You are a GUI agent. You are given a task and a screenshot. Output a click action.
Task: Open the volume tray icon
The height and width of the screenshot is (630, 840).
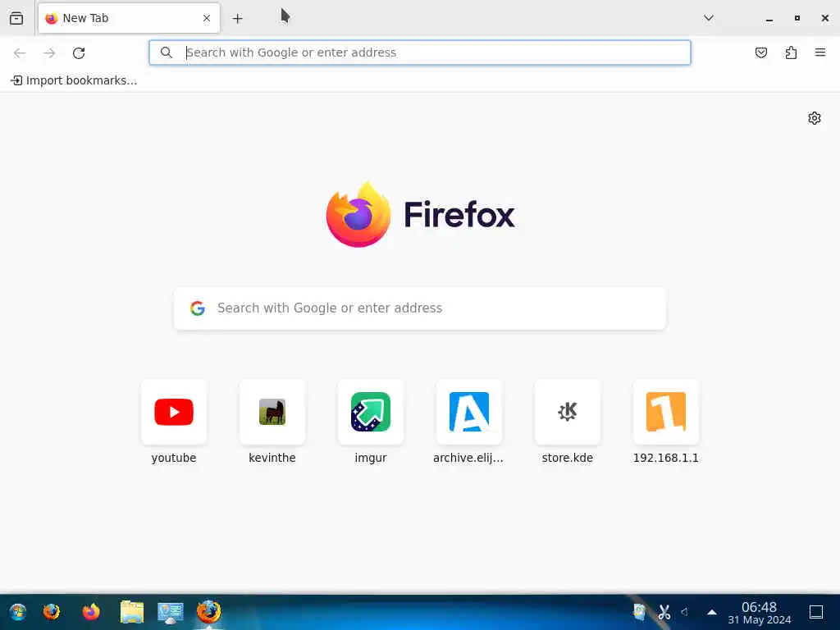(x=685, y=612)
